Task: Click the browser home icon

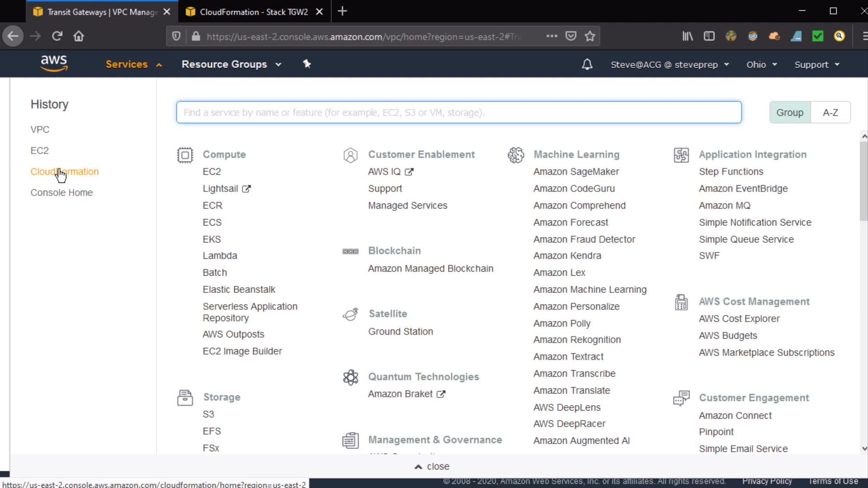Action: coord(79,36)
